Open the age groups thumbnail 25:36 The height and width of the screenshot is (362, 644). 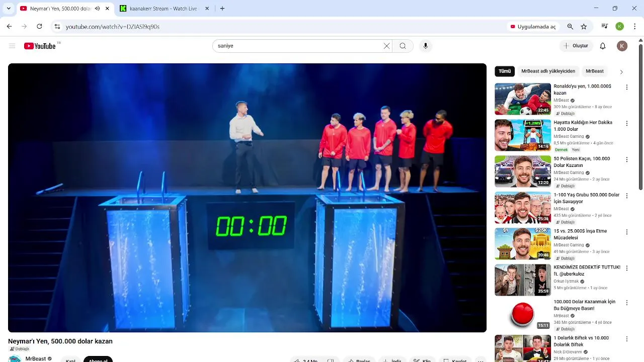(523, 208)
